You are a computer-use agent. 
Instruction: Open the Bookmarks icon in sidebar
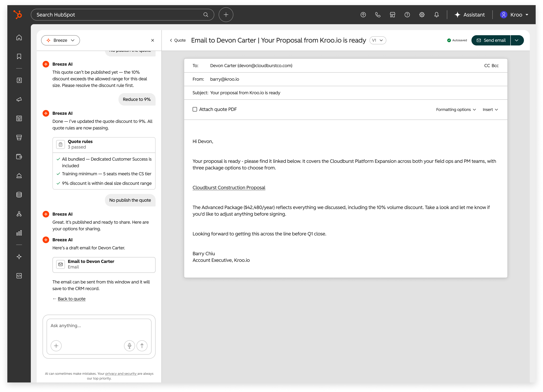coord(19,56)
